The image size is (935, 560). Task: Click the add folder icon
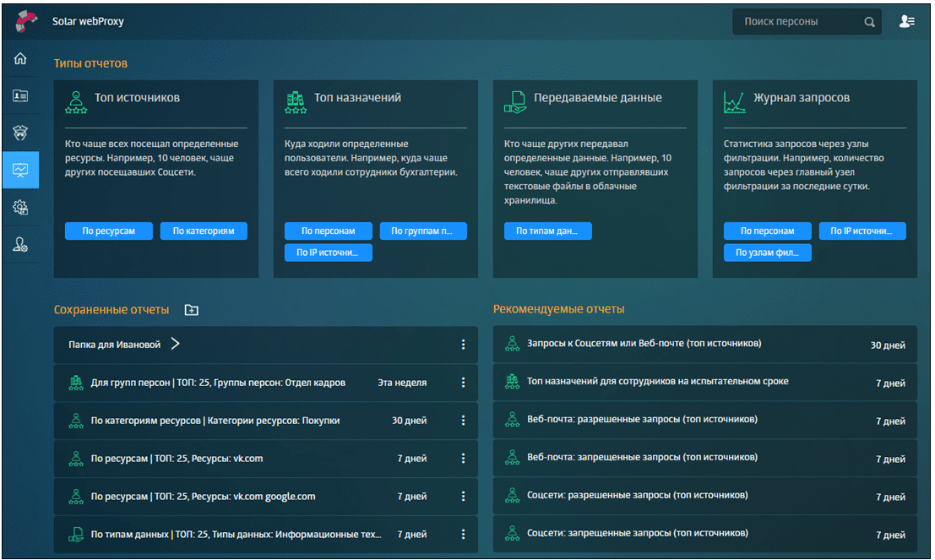click(192, 310)
